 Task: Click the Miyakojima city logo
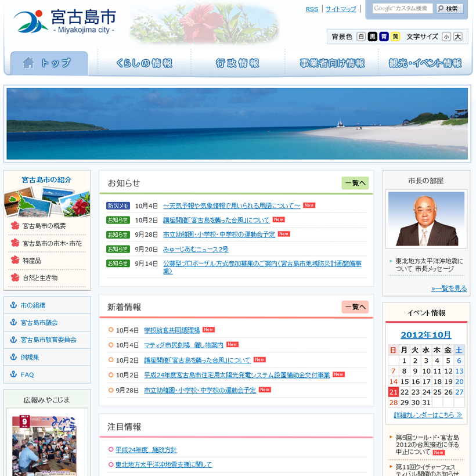[64, 21]
